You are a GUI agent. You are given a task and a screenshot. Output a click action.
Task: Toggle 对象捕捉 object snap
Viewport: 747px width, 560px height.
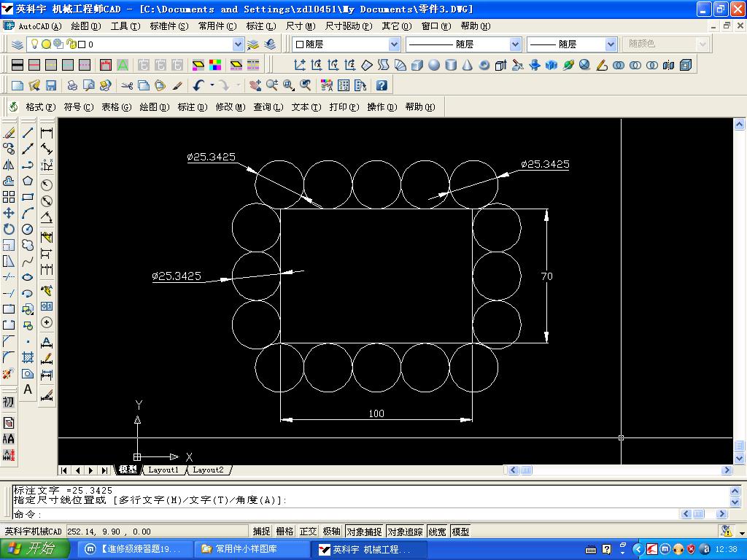pos(364,532)
